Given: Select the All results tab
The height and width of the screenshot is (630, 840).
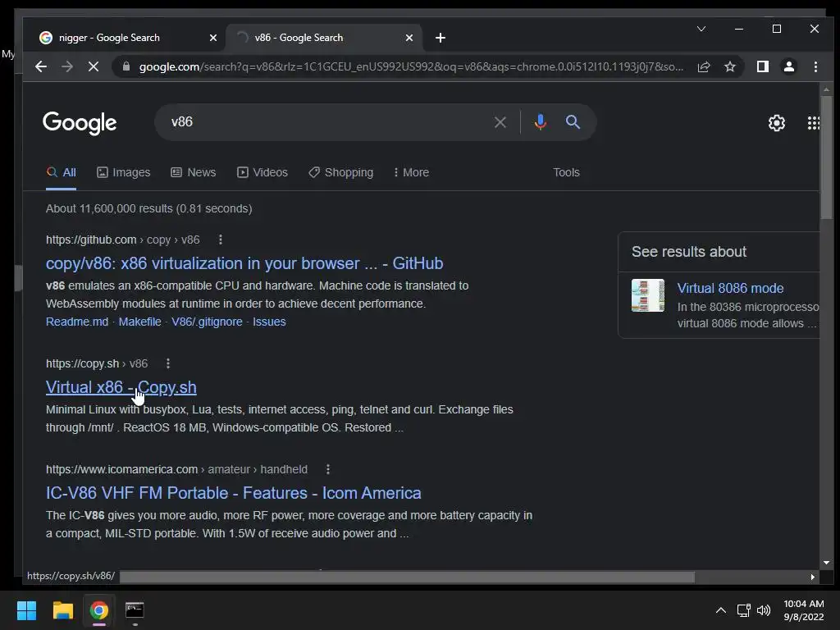Looking at the screenshot, I should (61, 172).
